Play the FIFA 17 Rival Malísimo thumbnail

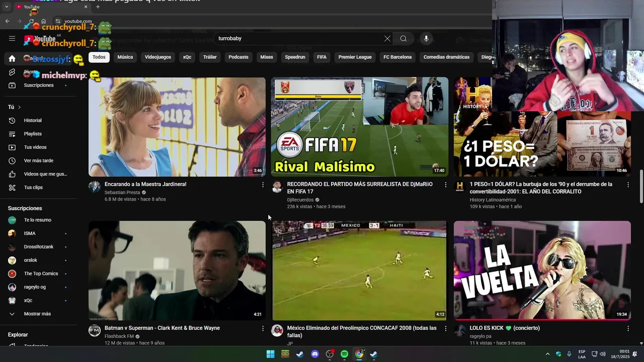coord(360,127)
